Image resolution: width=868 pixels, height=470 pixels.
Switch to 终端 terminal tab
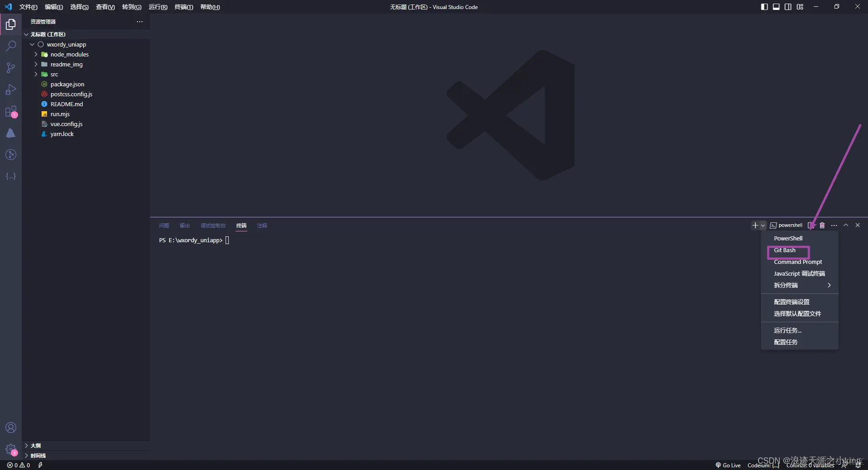pos(241,226)
